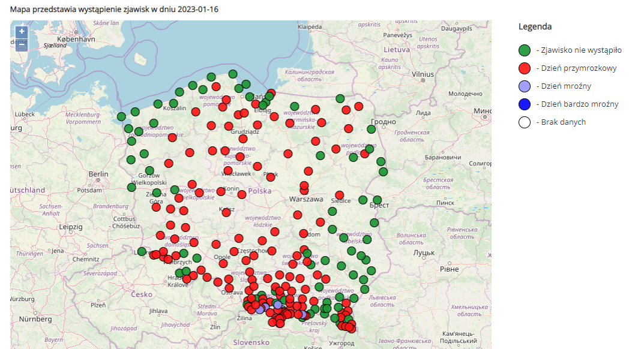Open the red station marker left of Konin

pos(221,191)
